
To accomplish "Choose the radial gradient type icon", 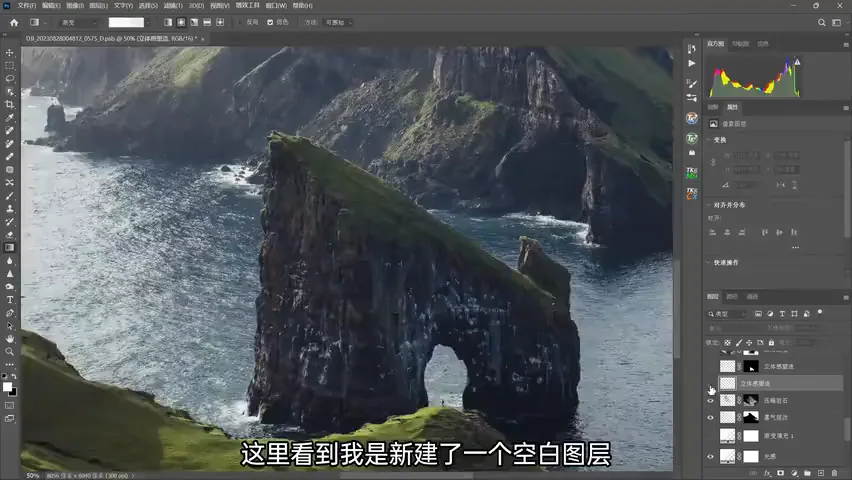I will [181, 22].
